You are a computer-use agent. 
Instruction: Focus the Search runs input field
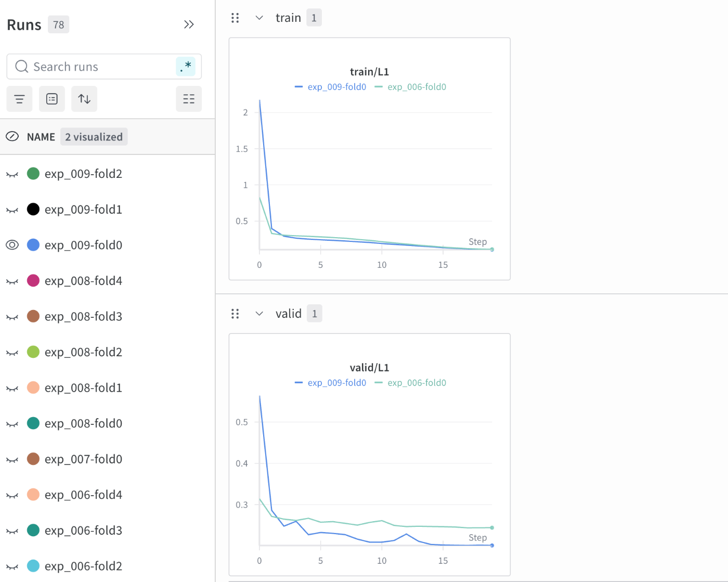click(99, 67)
